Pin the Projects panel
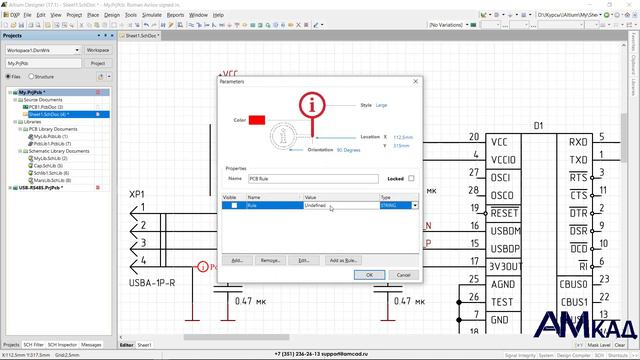 point(105,36)
